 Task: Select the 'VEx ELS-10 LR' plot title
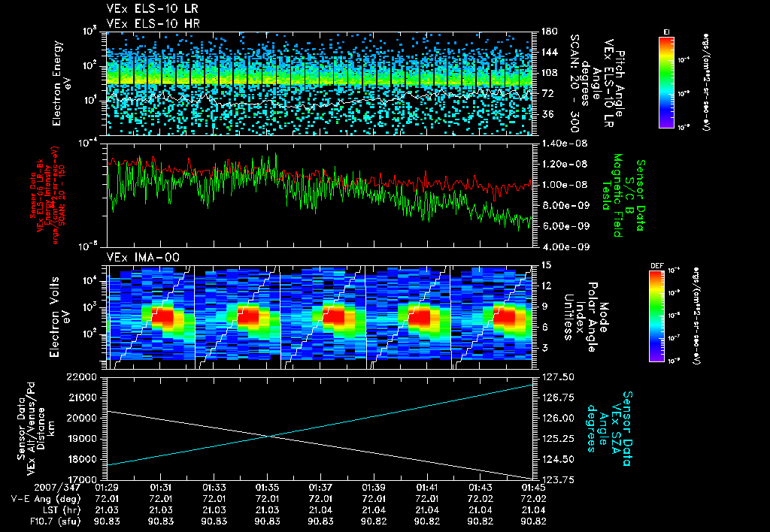(x=152, y=8)
